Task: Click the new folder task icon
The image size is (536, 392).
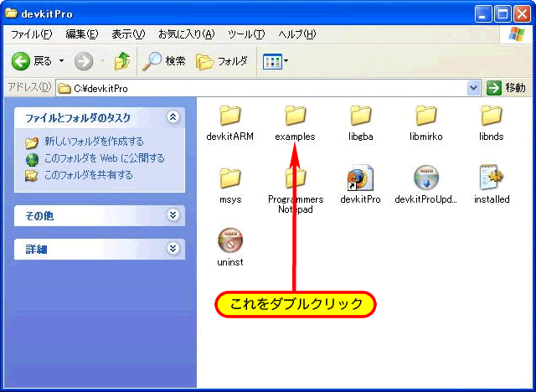Action: [x=32, y=142]
